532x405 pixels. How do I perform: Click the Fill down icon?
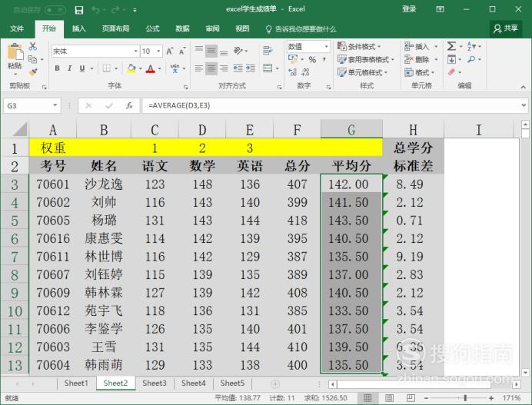(x=451, y=60)
